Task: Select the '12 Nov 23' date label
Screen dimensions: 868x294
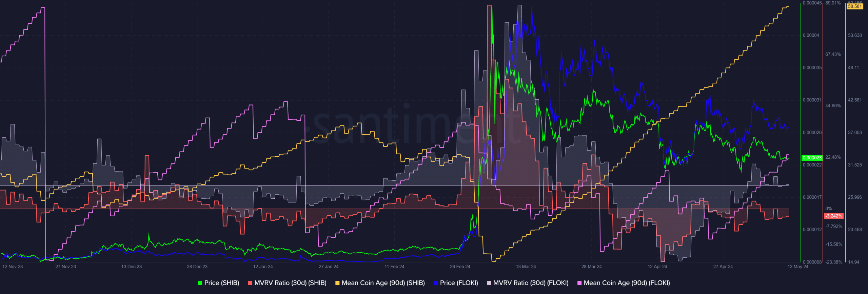Action: (x=13, y=267)
